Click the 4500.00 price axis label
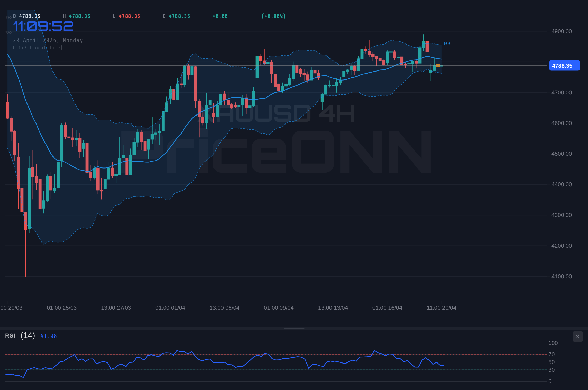Image resolution: width=588 pixels, height=390 pixels. point(562,154)
